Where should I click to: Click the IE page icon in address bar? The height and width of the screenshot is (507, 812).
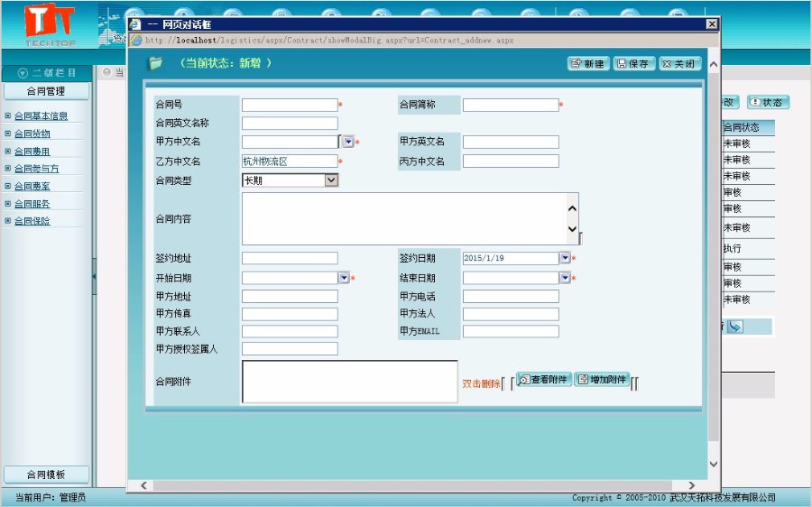(136, 40)
